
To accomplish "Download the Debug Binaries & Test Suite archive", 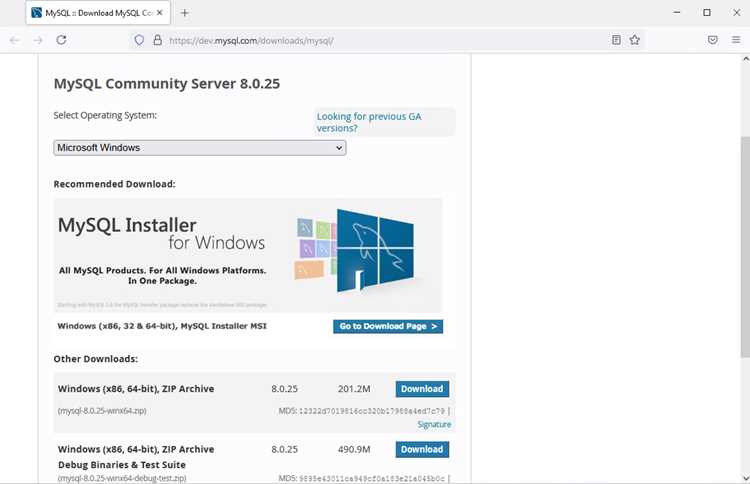I will pos(422,449).
